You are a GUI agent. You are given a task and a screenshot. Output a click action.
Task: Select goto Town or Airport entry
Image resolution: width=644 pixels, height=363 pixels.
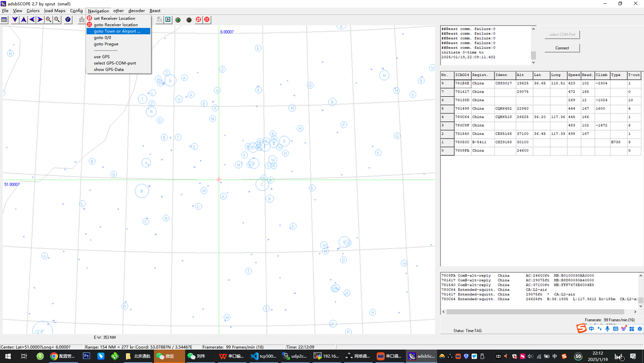point(118,31)
